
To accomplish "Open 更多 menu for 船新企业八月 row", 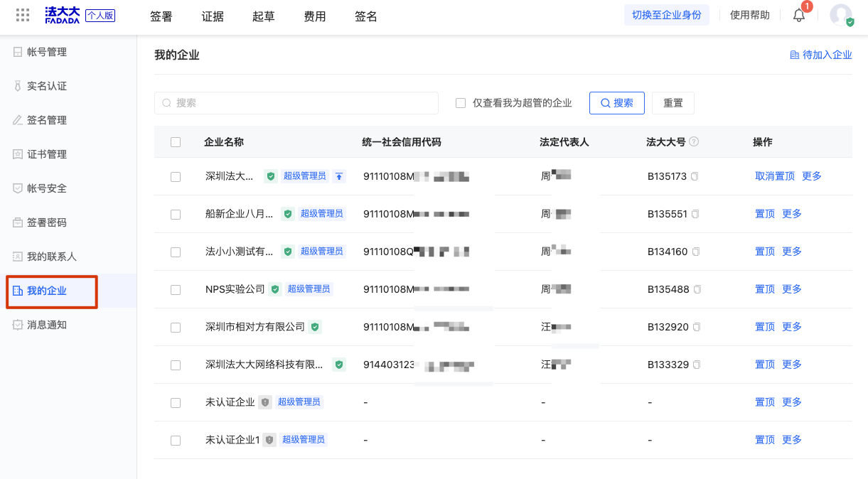I will click(x=792, y=214).
